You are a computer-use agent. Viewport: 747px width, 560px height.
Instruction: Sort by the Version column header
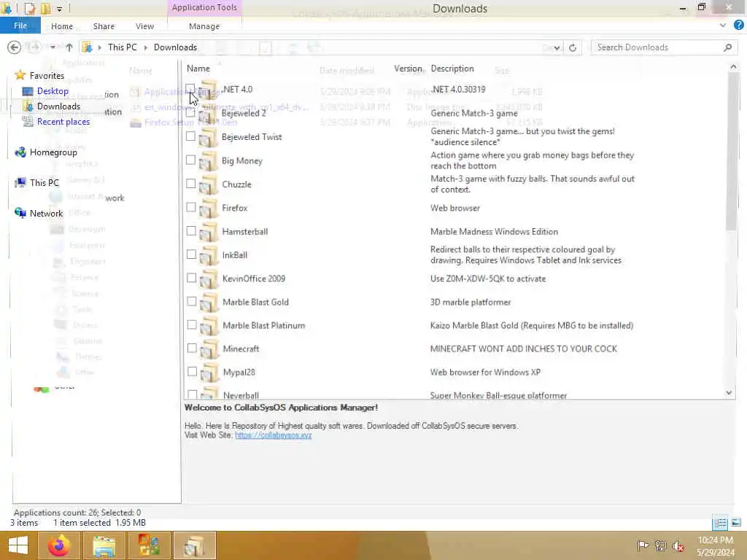click(409, 69)
